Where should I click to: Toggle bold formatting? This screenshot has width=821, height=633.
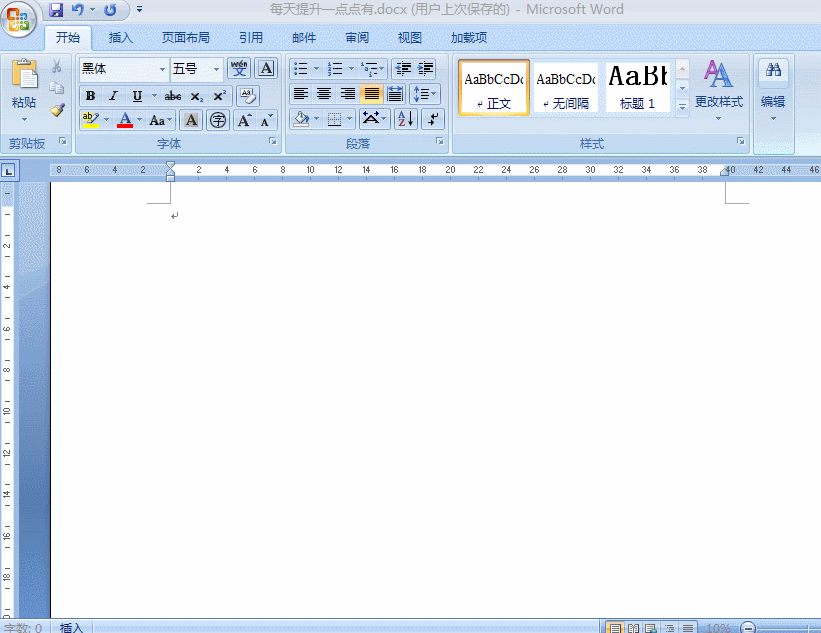point(90,96)
